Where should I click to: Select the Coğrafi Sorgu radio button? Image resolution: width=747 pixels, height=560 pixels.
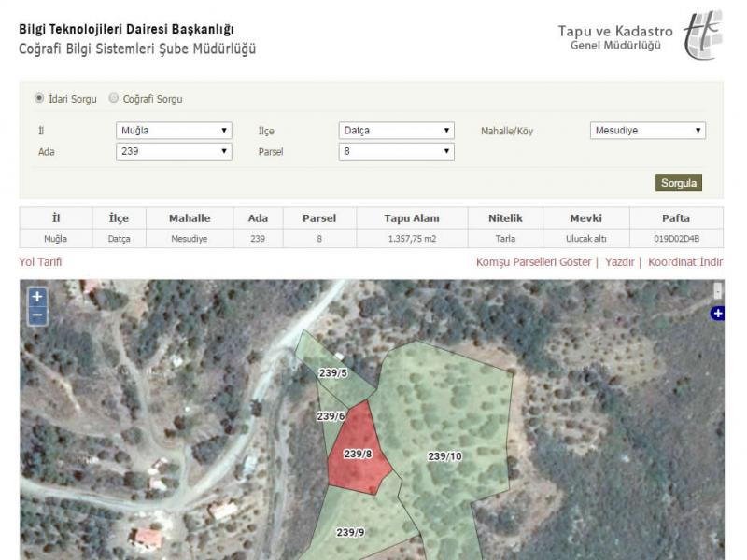click(x=114, y=98)
